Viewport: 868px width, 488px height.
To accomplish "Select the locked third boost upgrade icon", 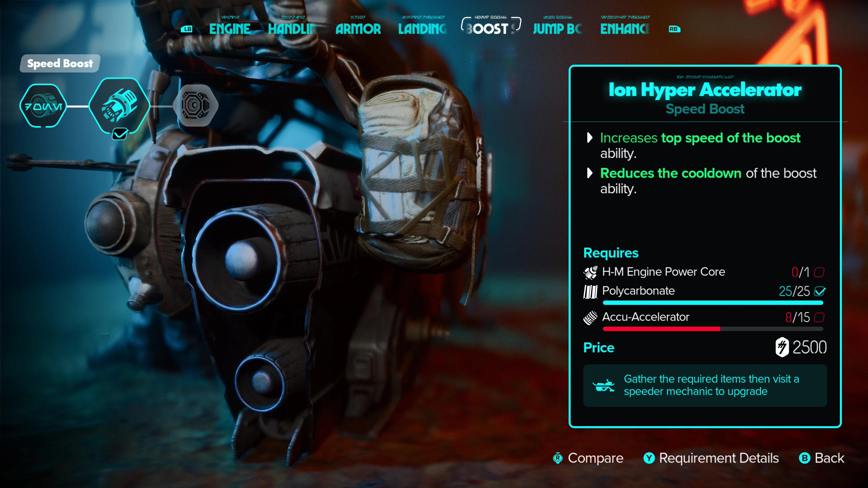I will pyautogui.click(x=196, y=106).
